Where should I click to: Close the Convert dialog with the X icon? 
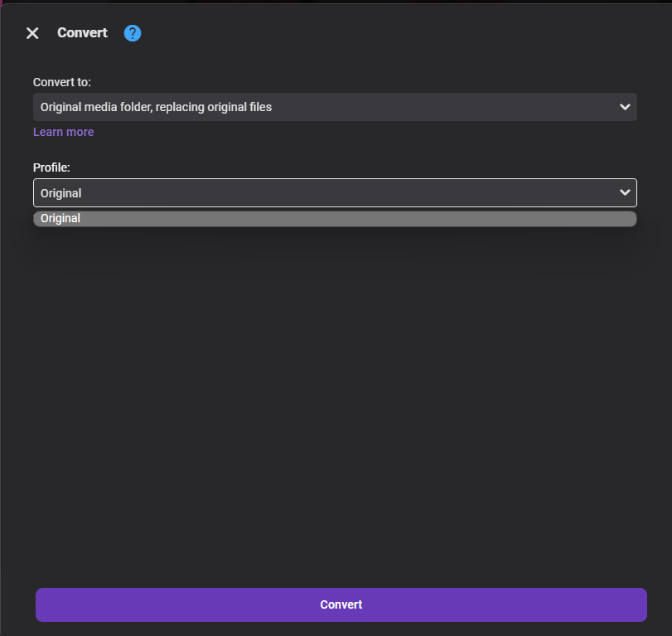(x=32, y=33)
